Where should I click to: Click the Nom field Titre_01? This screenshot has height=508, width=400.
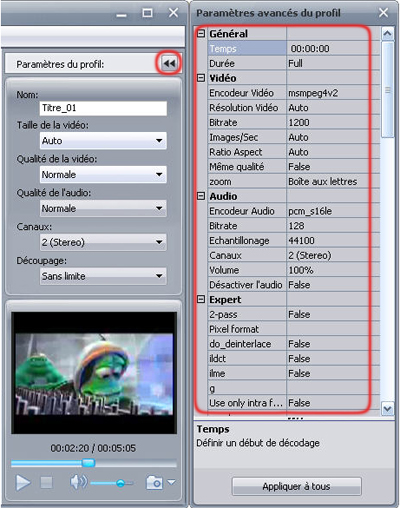click(103, 108)
